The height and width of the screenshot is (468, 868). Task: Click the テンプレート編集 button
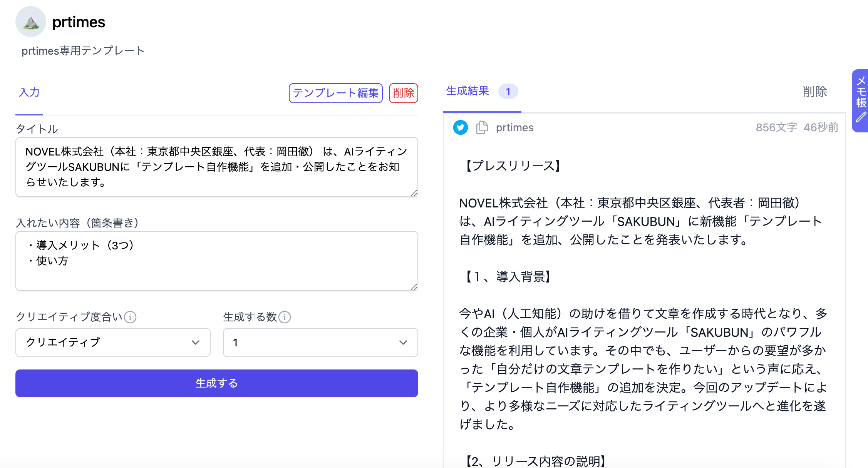point(335,93)
